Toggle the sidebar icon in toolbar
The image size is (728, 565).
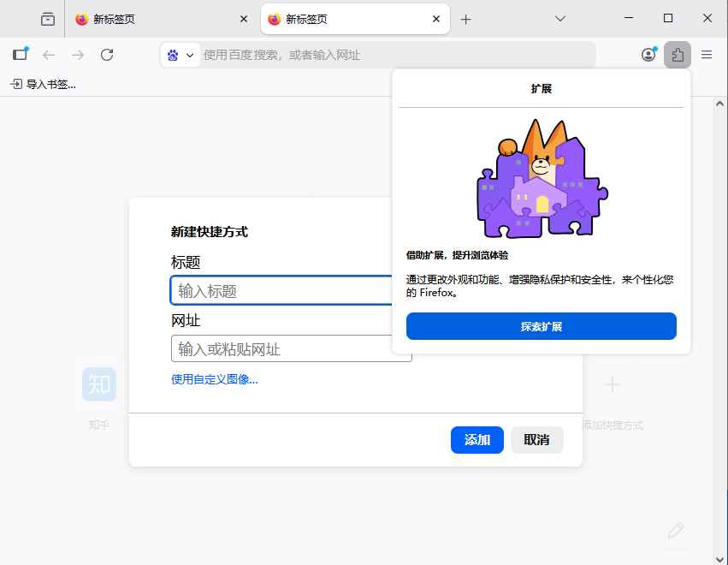21,55
